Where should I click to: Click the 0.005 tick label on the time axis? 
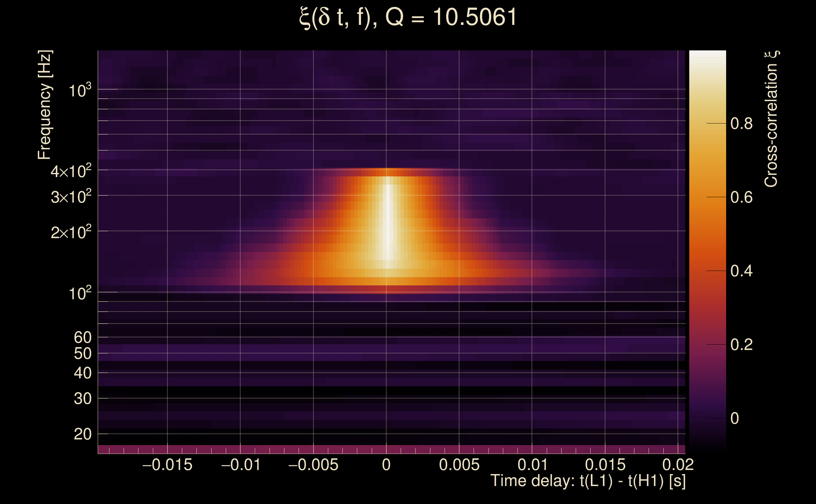tap(459, 465)
